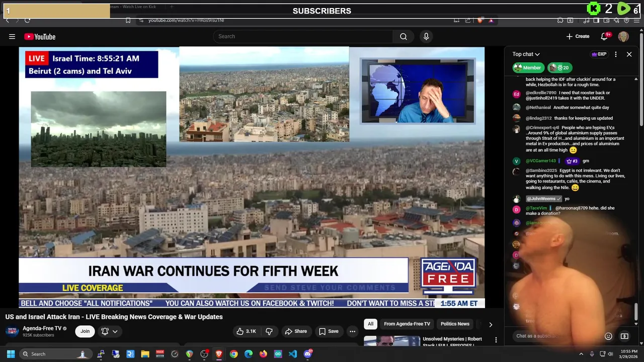Image resolution: width=644 pixels, height=362 pixels.
Task: Open Brave Rewards triangle icon
Action: [491, 20]
